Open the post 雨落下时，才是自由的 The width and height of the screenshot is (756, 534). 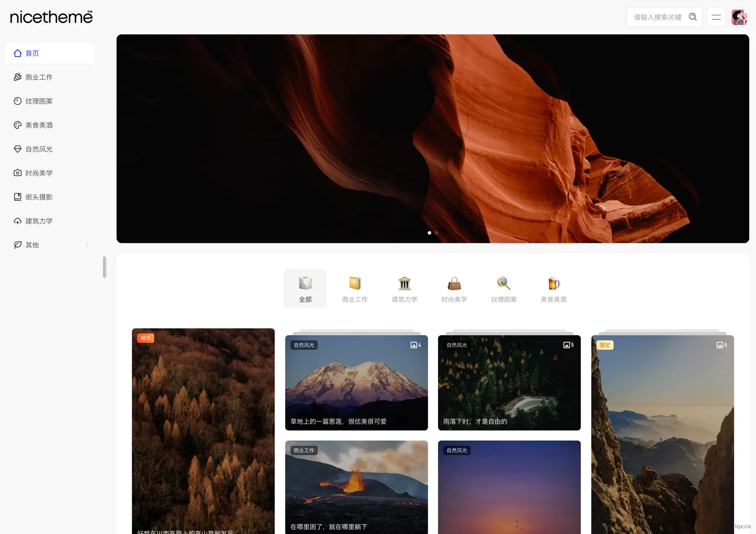pyautogui.click(x=509, y=383)
